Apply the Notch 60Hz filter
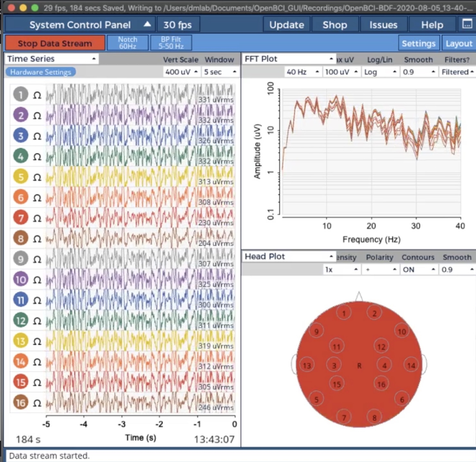This screenshot has height=462, width=476. click(127, 42)
